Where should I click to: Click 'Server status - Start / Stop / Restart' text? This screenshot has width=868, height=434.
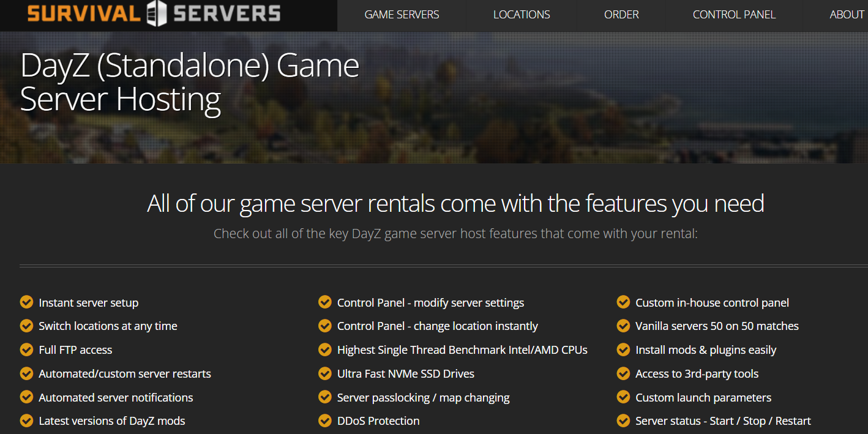(x=723, y=421)
